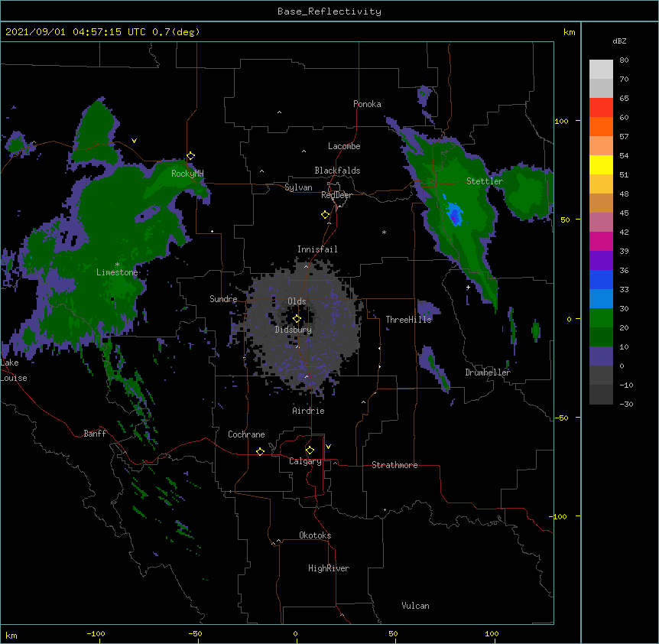
Task: Click the dark green 10-20 dBZ legend swatch
Action: (601, 337)
